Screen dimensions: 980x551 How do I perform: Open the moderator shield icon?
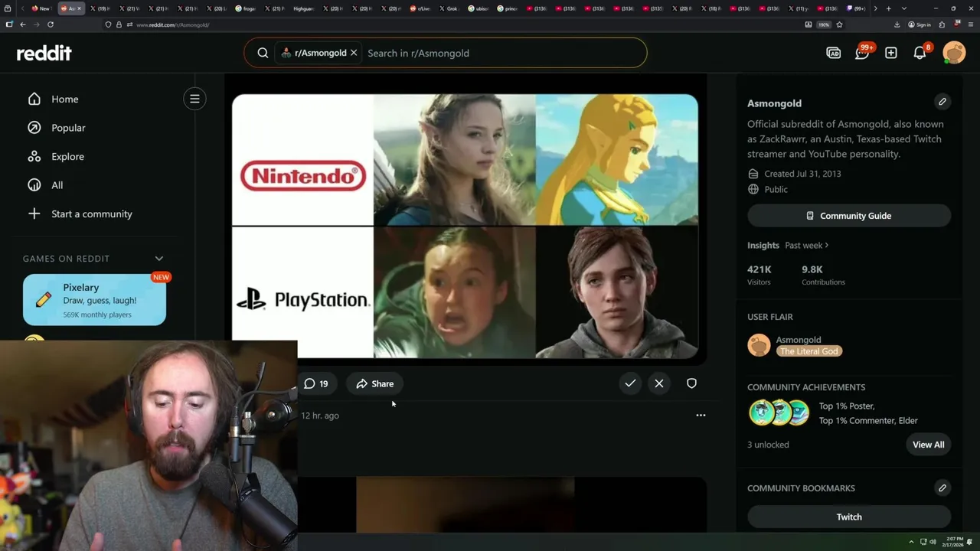tap(691, 383)
